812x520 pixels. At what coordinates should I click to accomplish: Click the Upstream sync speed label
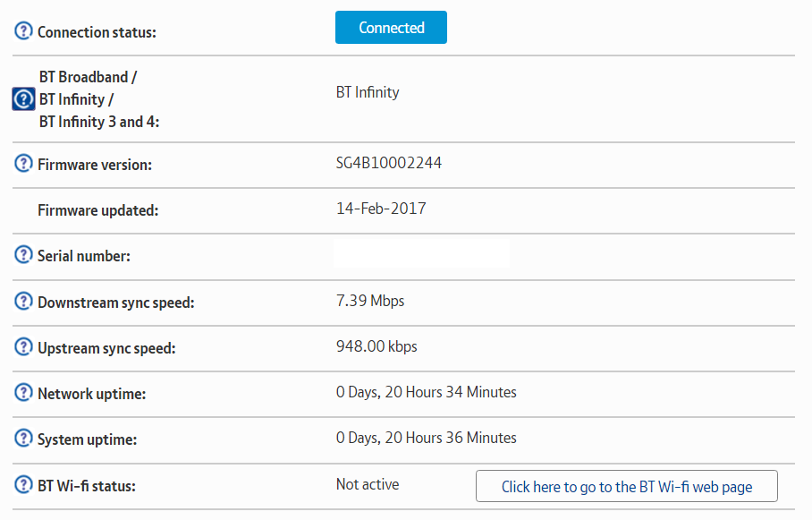point(106,348)
